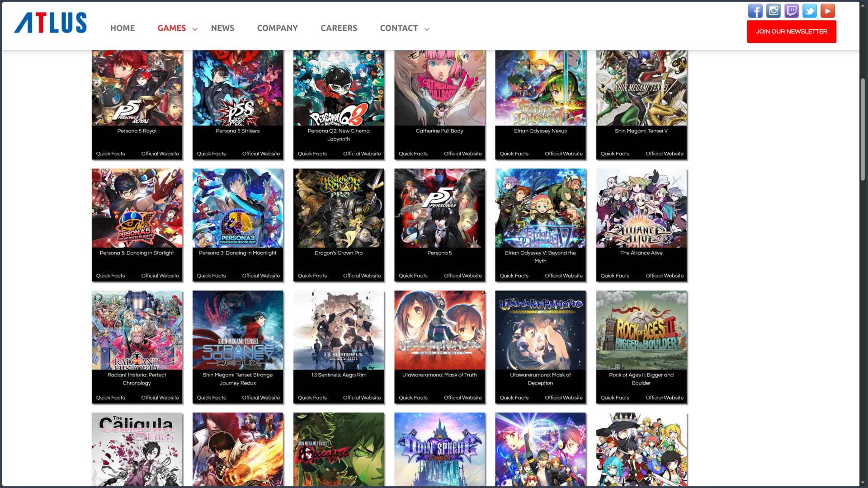
Task: Click the 13 Sentinels cover art
Action: (x=339, y=330)
